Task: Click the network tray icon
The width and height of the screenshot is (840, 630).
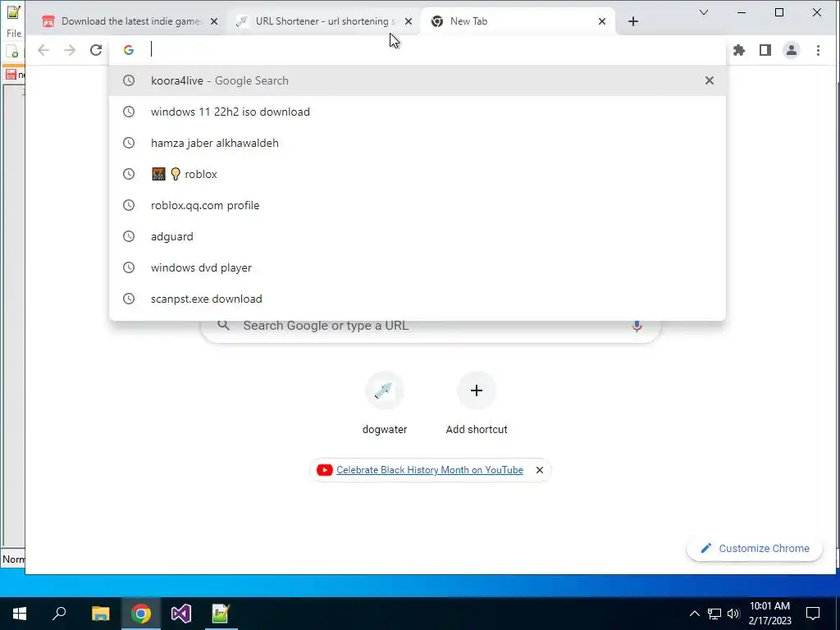Action: (714, 614)
